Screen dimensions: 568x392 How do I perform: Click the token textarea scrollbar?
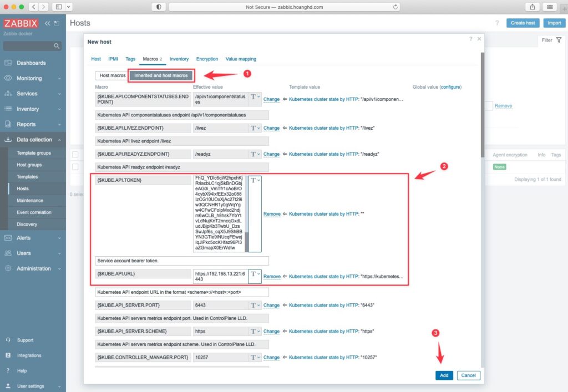(247, 242)
